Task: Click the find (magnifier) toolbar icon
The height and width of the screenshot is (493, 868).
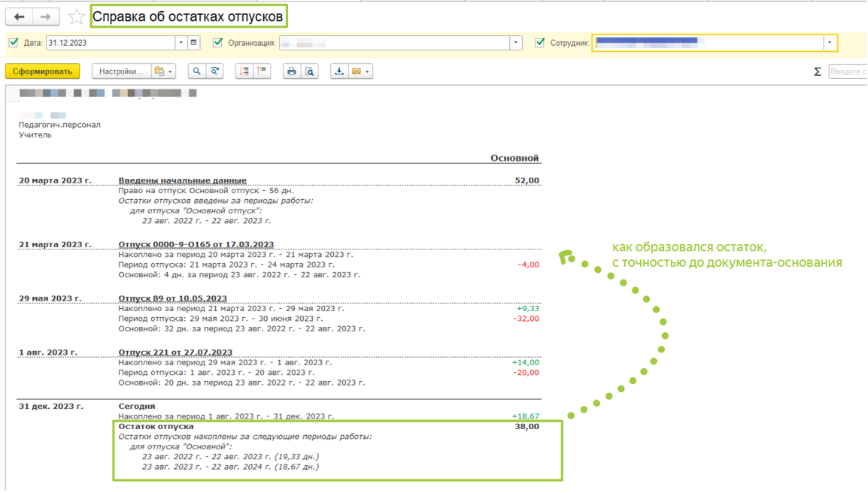Action: click(196, 71)
